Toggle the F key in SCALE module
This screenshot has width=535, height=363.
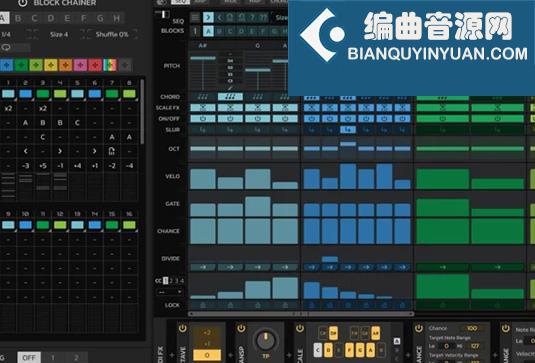[349, 350]
